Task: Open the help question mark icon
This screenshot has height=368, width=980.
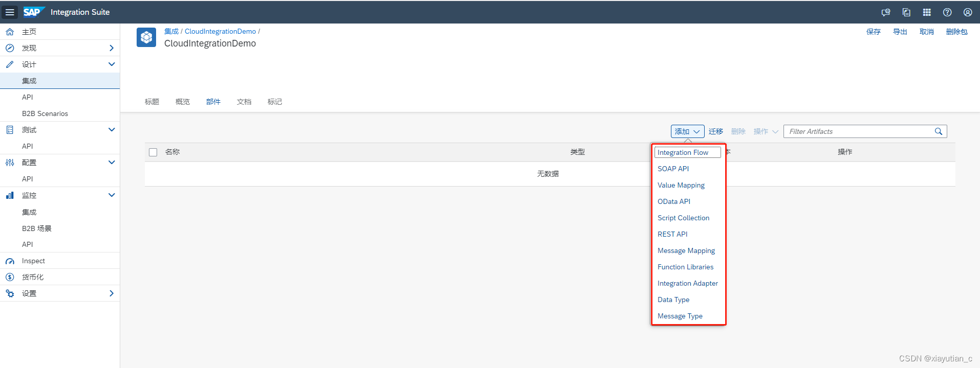Action: (947, 12)
